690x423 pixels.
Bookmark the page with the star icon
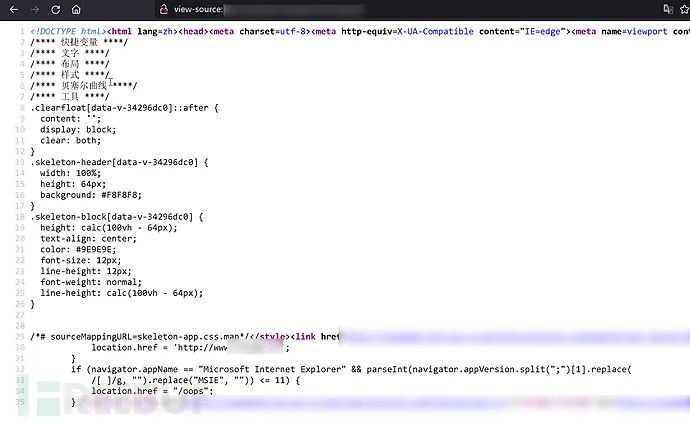[685, 9]
